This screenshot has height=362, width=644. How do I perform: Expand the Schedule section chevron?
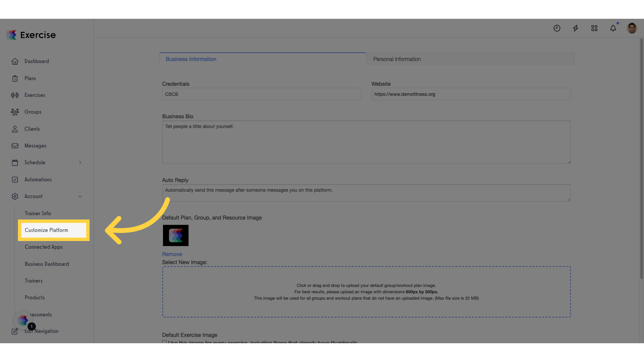[x=80, y=162]
